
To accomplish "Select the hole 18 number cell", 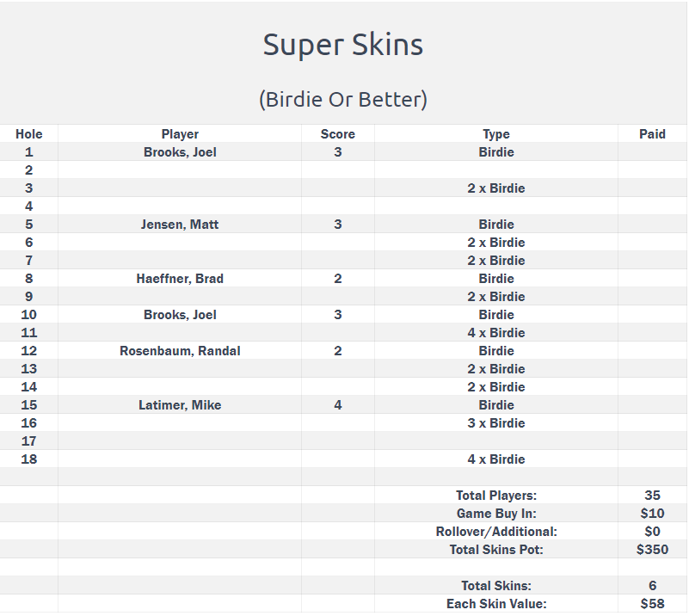I will click(29, 459).
